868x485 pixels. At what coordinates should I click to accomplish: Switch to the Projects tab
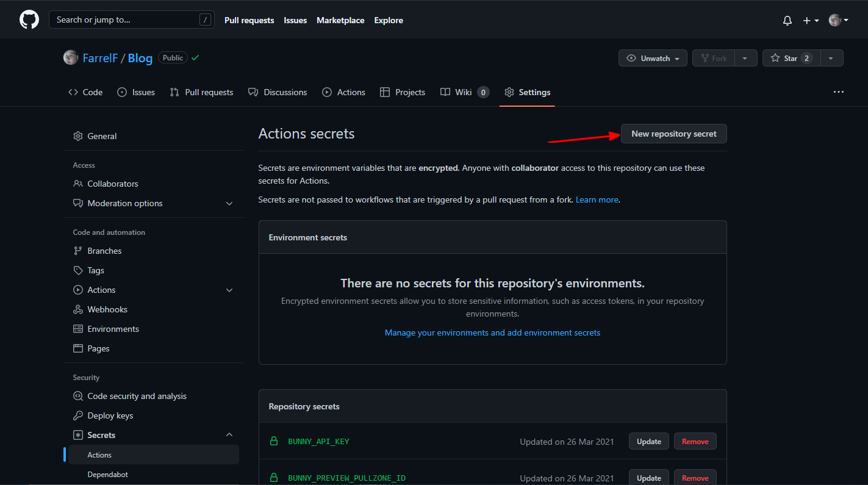pyautogui.click(x=403, y=92)
